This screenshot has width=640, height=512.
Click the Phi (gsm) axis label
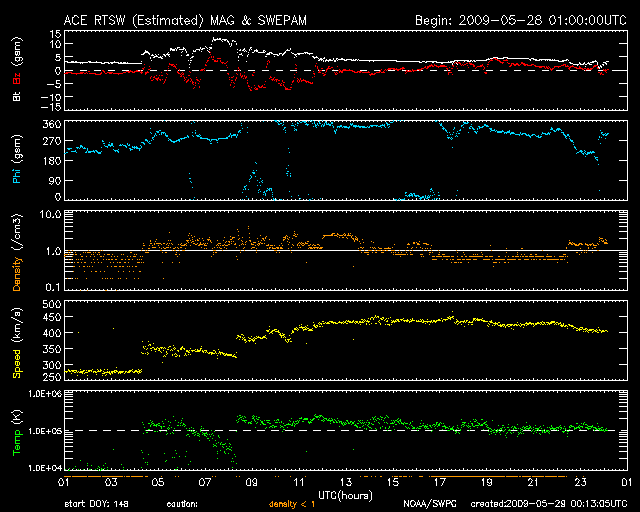pos(15,160)
